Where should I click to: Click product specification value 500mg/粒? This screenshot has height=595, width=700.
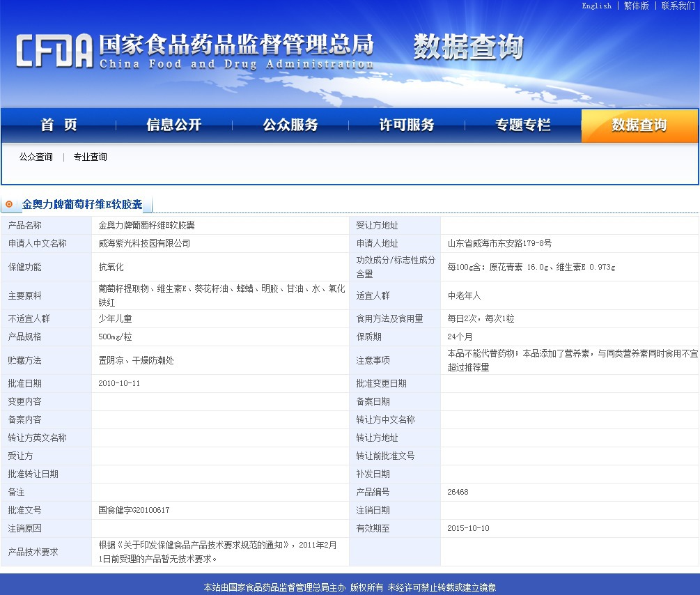pyautogui.click(x=115, y=337)
